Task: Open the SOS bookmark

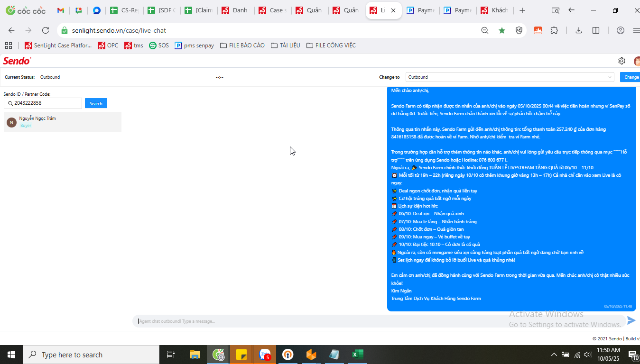Action: coord(159,45)
